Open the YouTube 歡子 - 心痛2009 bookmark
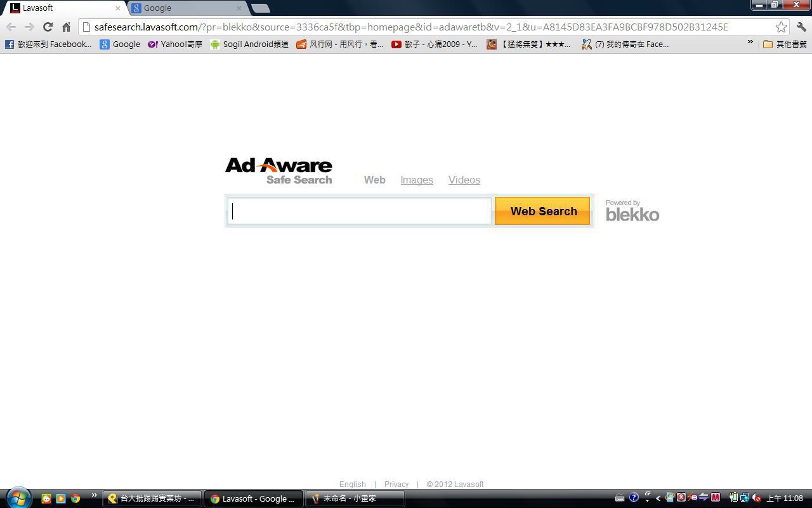The width and height of the screenshot is (812, 508). tap(434, 44)
